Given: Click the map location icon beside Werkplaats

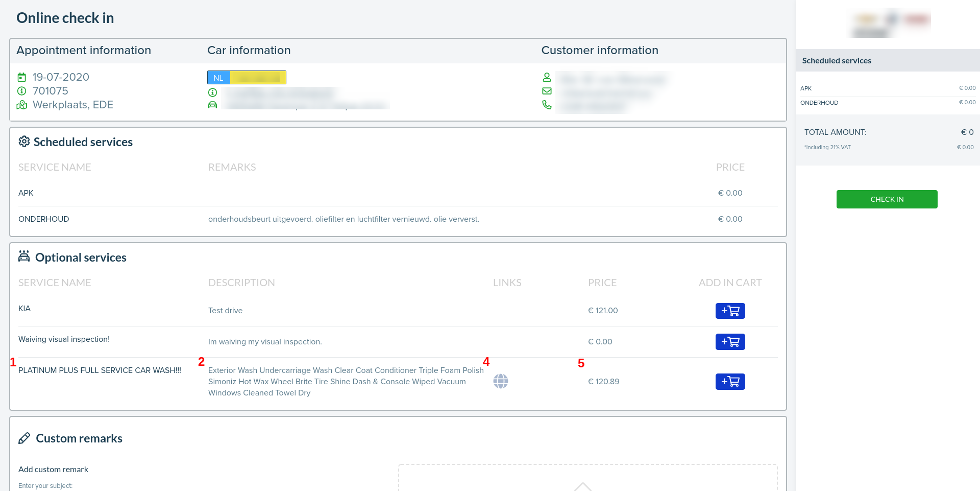Looking at the screenshot, I should point(21,105).
